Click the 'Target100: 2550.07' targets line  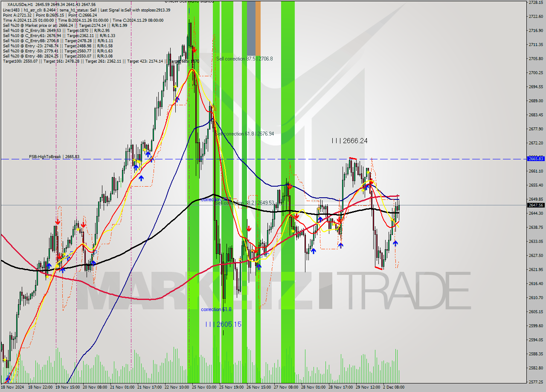coord(101,61)
